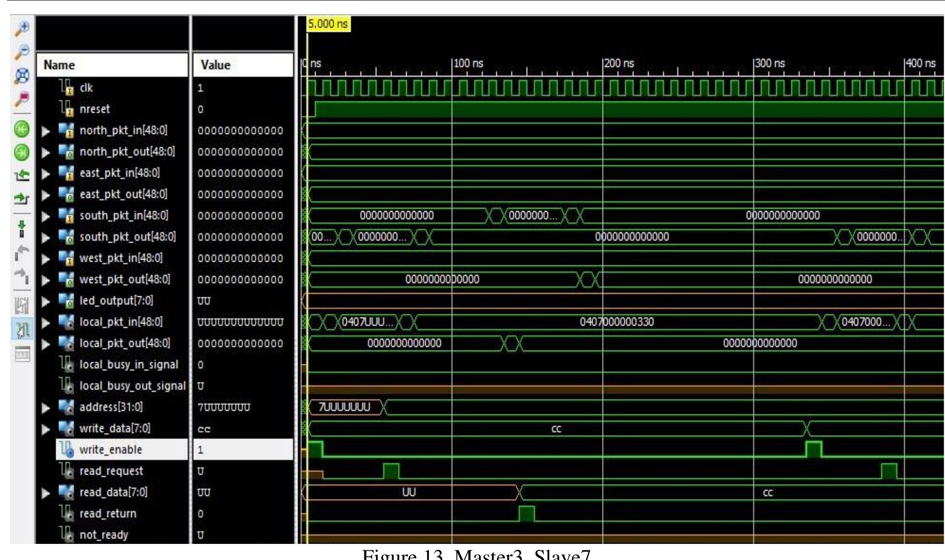Toggle the Snap to Transition icon
Screen dimensions: 945x560
tap(23, 329)
